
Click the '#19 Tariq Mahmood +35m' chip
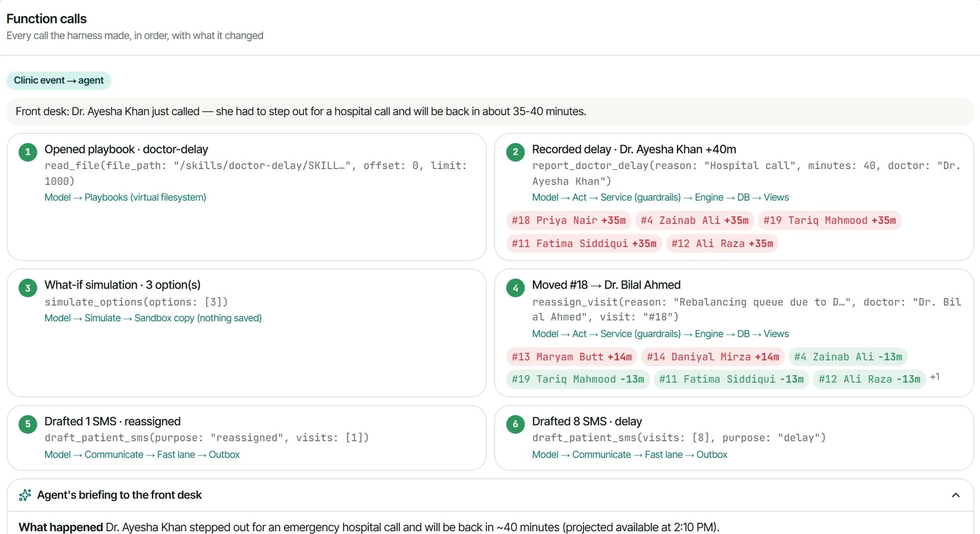point(829,220)
